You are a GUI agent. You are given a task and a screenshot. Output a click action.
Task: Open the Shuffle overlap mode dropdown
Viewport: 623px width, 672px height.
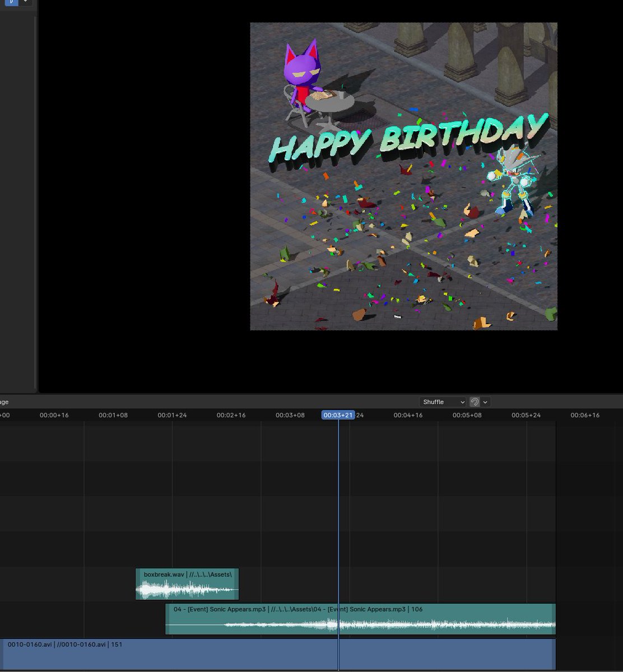(443, 402)
